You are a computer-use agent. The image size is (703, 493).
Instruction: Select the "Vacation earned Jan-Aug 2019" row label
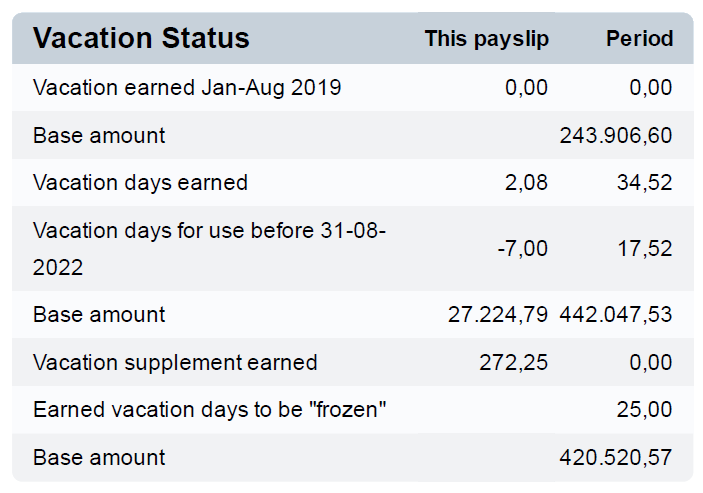[x=187, y=88]
